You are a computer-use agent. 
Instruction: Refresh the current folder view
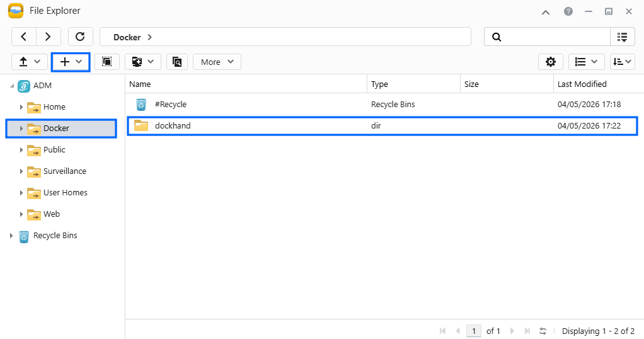coord(80,37)
